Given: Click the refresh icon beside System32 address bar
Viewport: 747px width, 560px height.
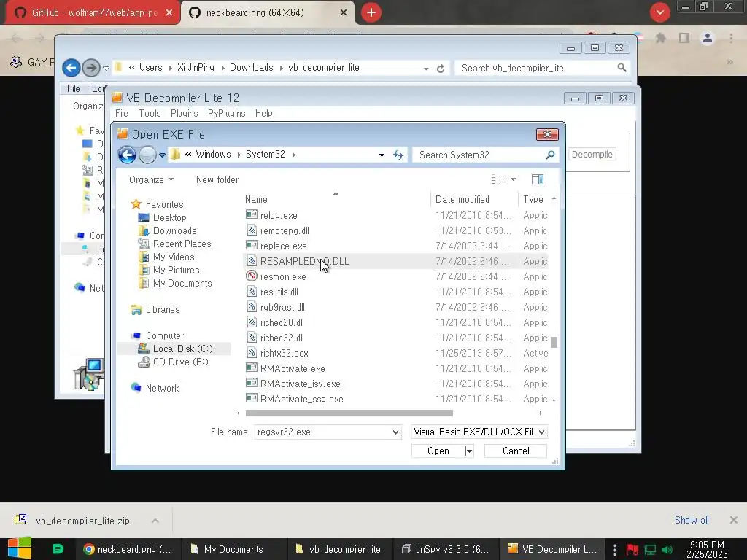Looking at the screenshot, I should (398, 155).
